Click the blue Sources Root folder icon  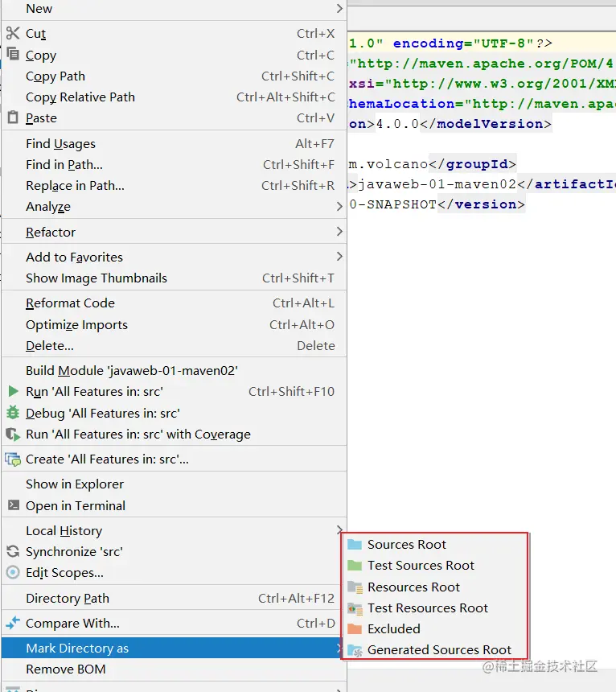pos(355,544)
